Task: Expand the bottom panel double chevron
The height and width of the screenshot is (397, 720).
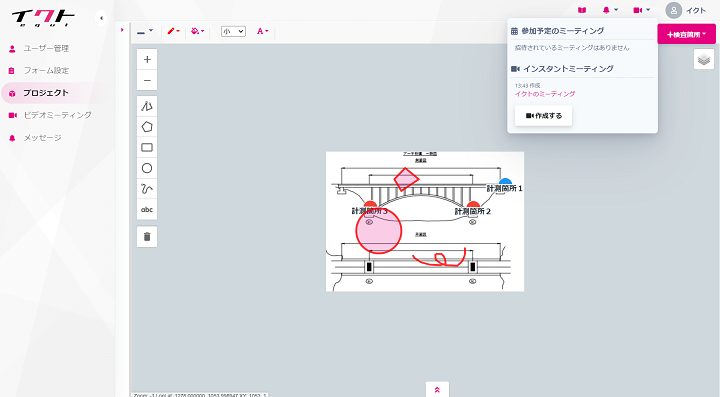Action: (x=437, y=390)
